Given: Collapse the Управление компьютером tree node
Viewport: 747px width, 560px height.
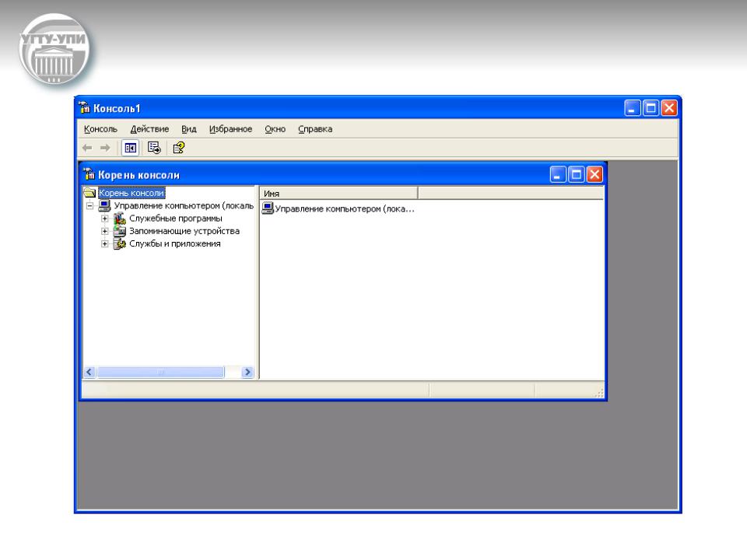Looking at the screenshot, I should point(89,205).
